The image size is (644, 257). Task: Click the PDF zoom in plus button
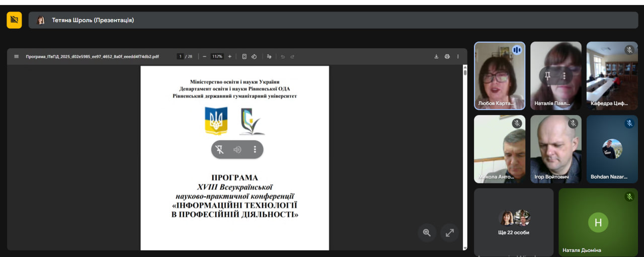pos(230,56)
